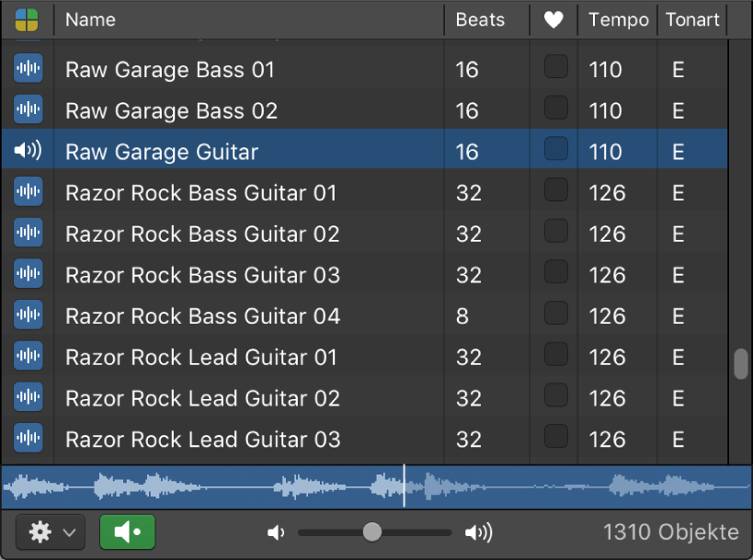Screen dimensions: 753x560
Task: Select the Razor Rock Bass Guitar 03 loop
Action: [x=202, y=275]
